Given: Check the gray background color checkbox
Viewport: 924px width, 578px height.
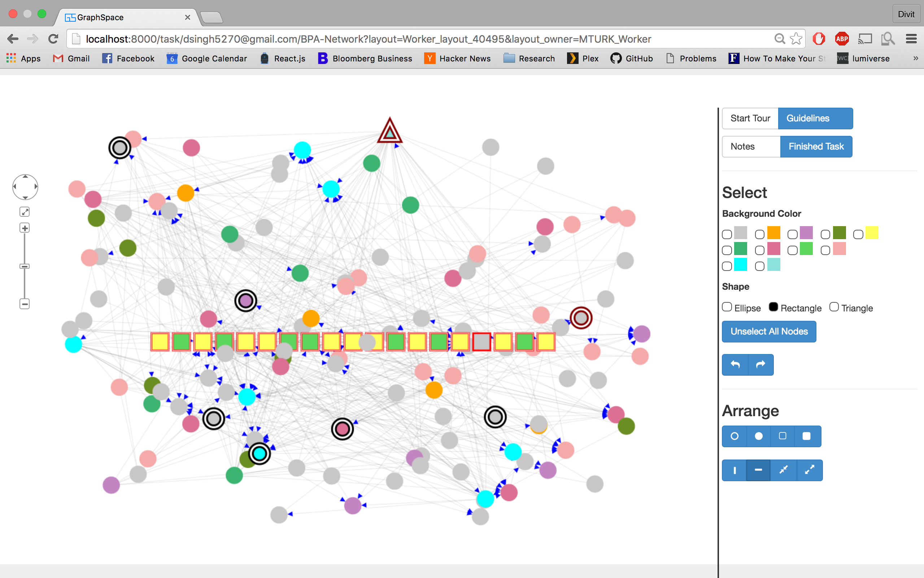Looking at the screenshot, I should click(727, 234).
